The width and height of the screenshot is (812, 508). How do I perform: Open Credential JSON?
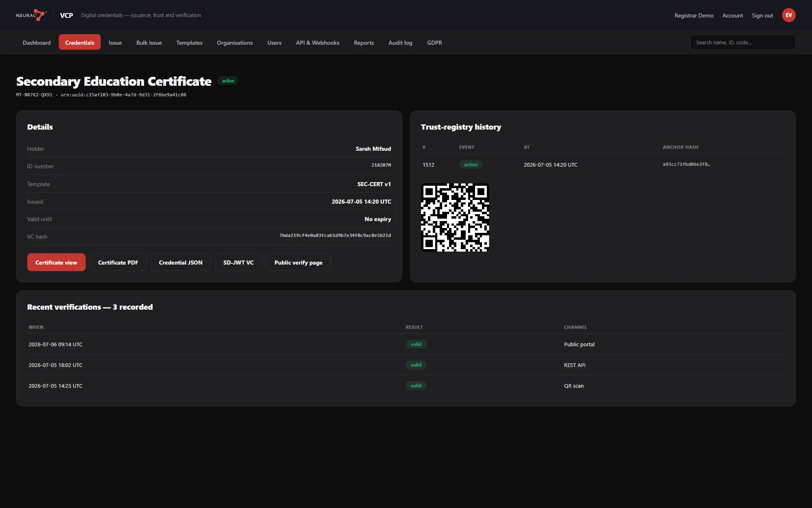click(x=180, y=262)
